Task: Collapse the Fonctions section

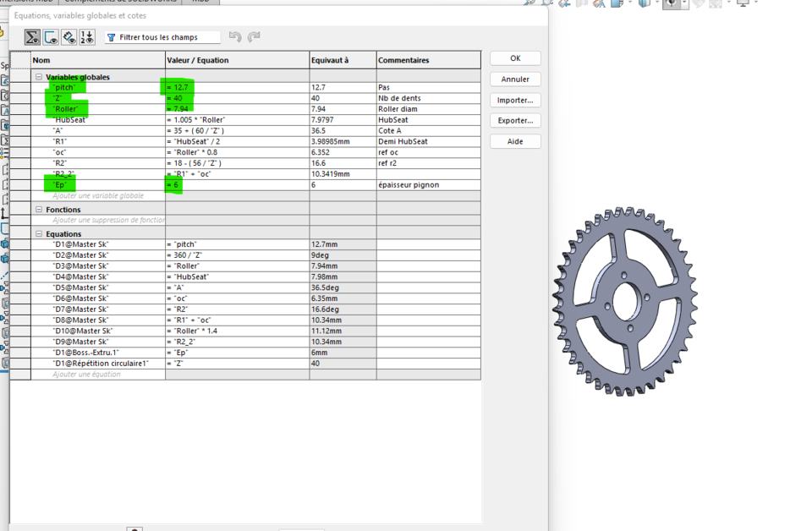Action: tap(39, 210)
